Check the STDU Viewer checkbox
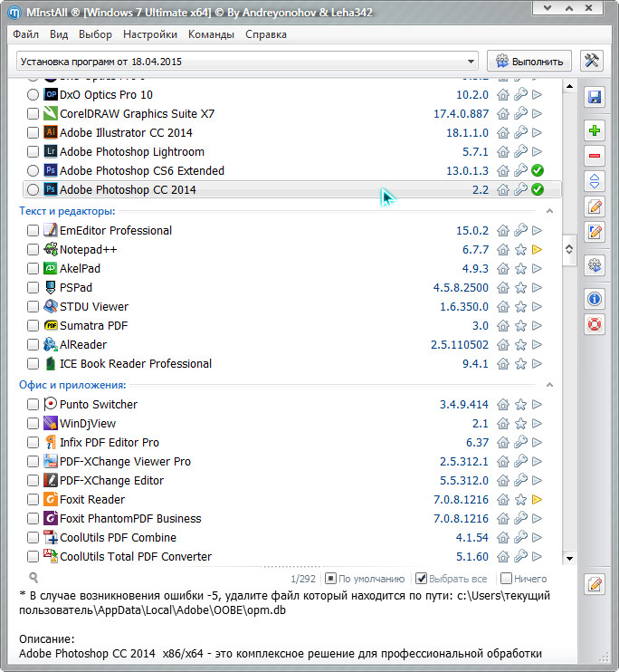The height and width of the screenshot is (672, 619). [33, 307]
